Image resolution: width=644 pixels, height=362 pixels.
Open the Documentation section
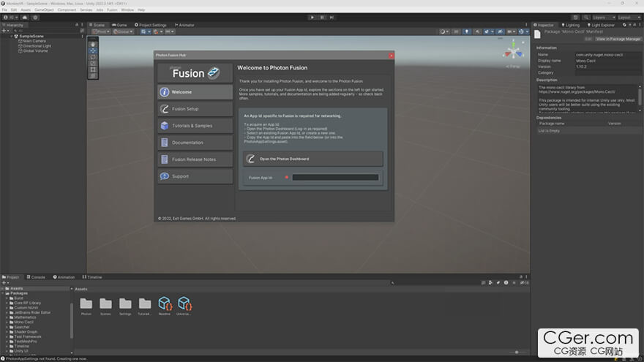coord(195,143)
